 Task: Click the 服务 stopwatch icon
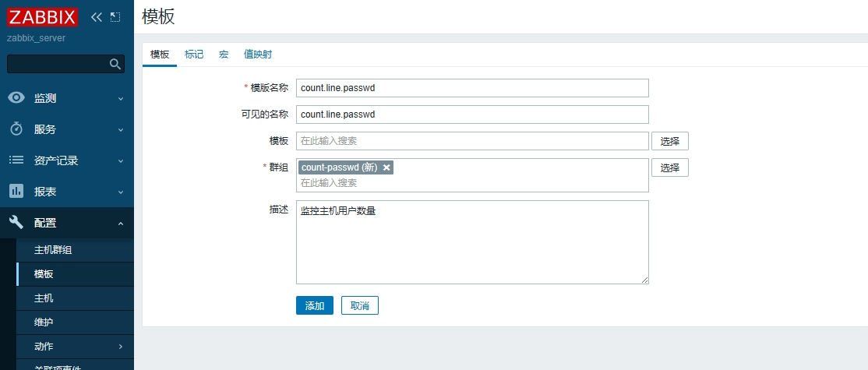[x=16, y=129]
